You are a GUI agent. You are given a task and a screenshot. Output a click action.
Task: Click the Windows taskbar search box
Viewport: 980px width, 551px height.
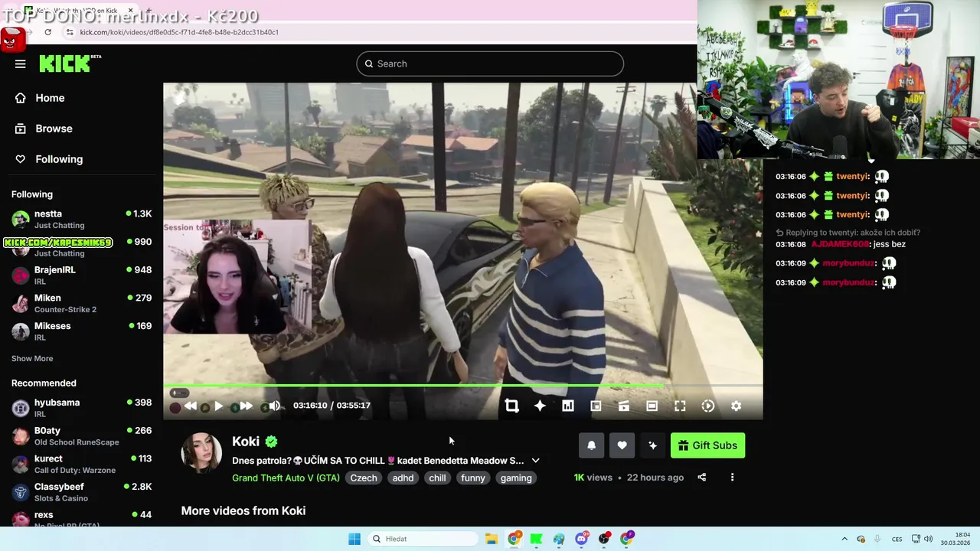(423, 539)
